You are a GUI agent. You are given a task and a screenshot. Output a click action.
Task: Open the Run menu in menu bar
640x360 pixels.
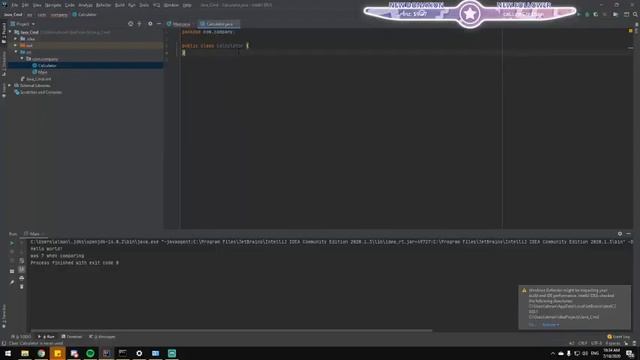tap(131, 5)
